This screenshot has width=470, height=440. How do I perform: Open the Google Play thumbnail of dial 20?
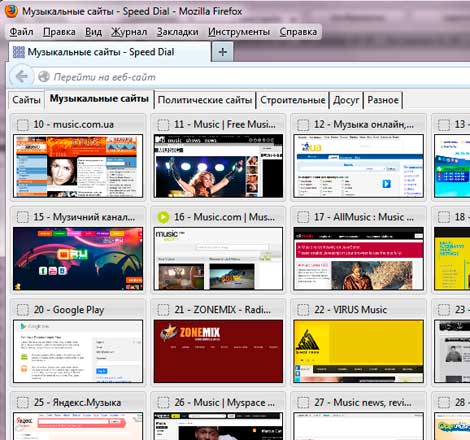point(78,351)
